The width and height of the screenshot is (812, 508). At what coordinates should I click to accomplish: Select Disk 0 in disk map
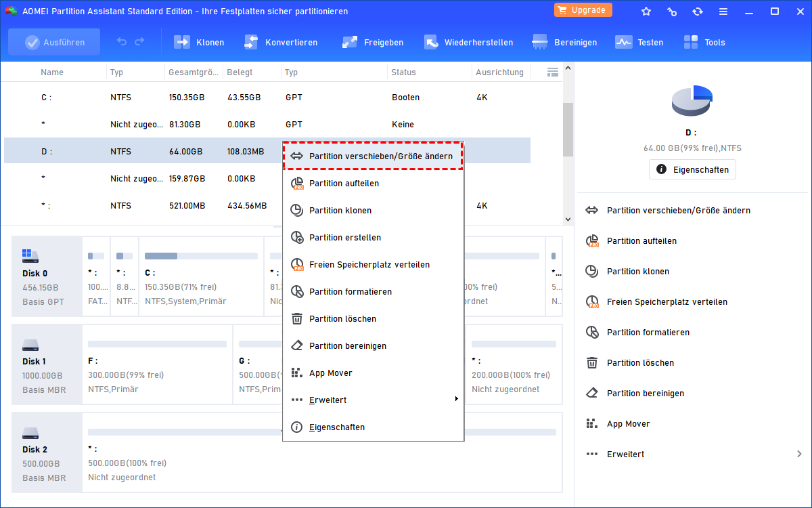(46, 276)
